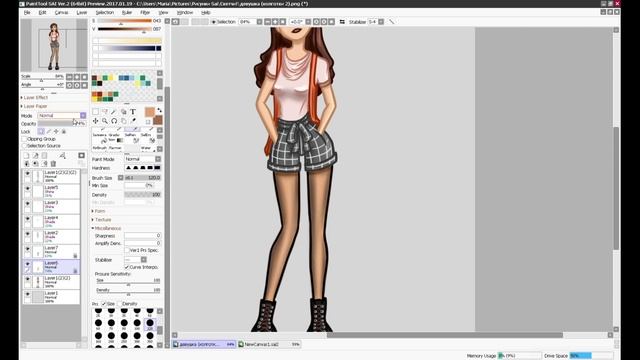Open the canvas zoom percentage dropdown
The height and width of the screenshot is (360, 640).
(259, 22)
